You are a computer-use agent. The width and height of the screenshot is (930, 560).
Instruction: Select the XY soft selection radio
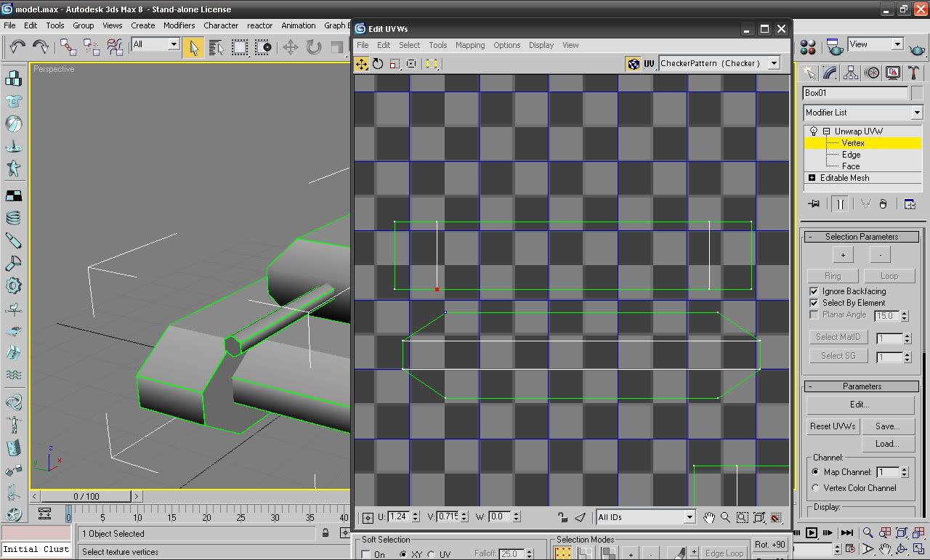(x=403, y=554)
